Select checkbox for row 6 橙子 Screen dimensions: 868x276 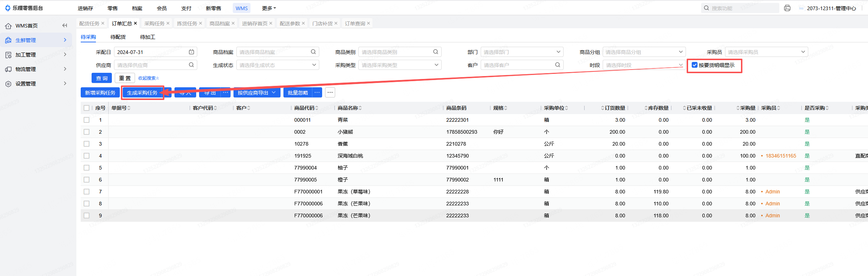point(87,180)
